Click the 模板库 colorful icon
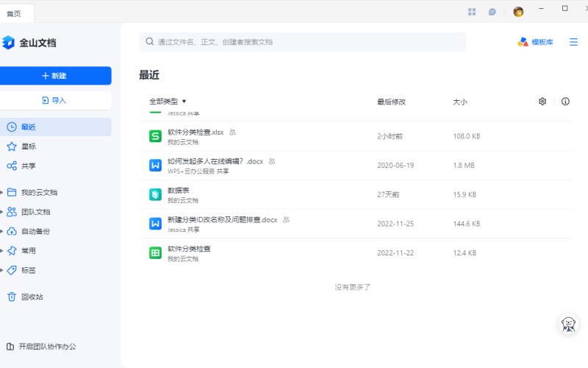Image resolution: width=588 pixels, height=368 pixels. tap(523, 42)
